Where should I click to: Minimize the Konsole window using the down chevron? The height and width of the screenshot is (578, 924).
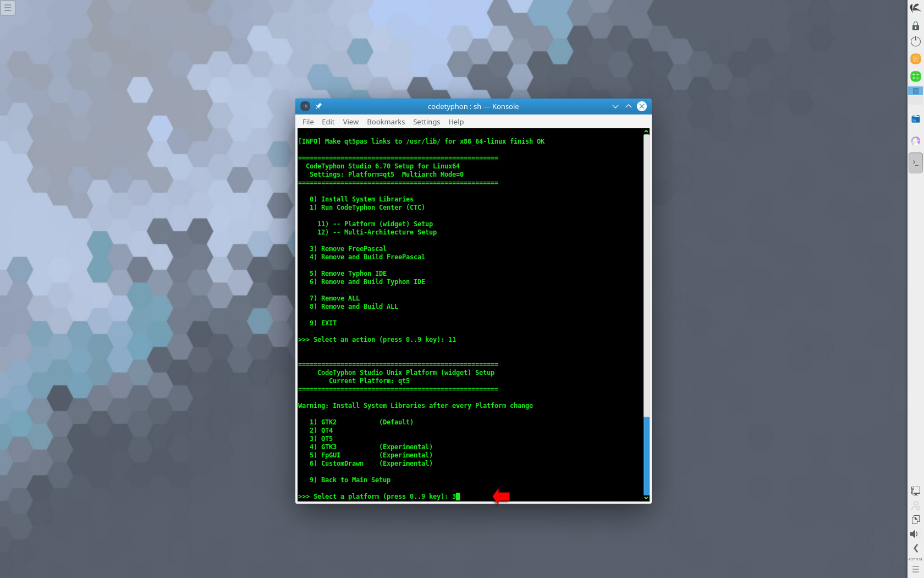tap(615, 106)
